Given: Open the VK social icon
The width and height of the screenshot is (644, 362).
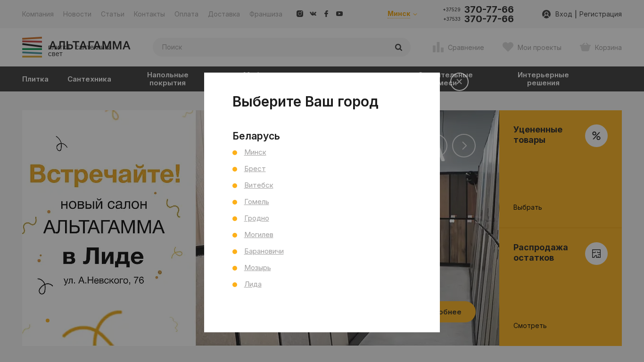Looking at the screenshot, I should [313, 14].
